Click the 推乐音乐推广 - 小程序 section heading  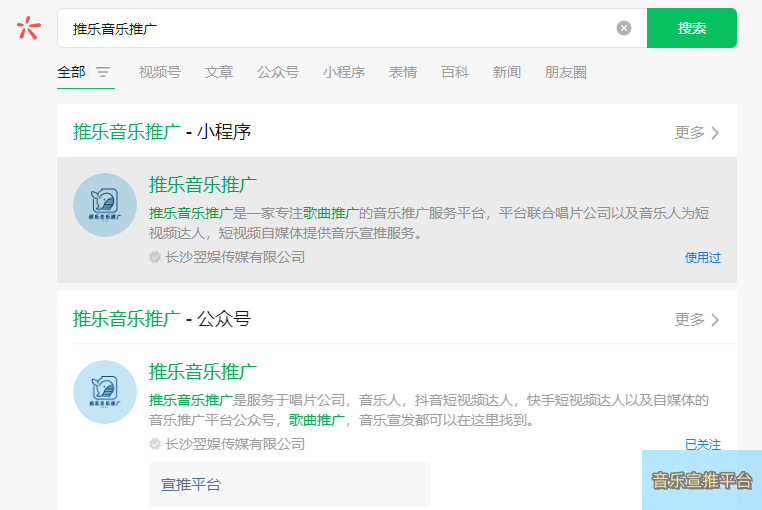point(162,132)
